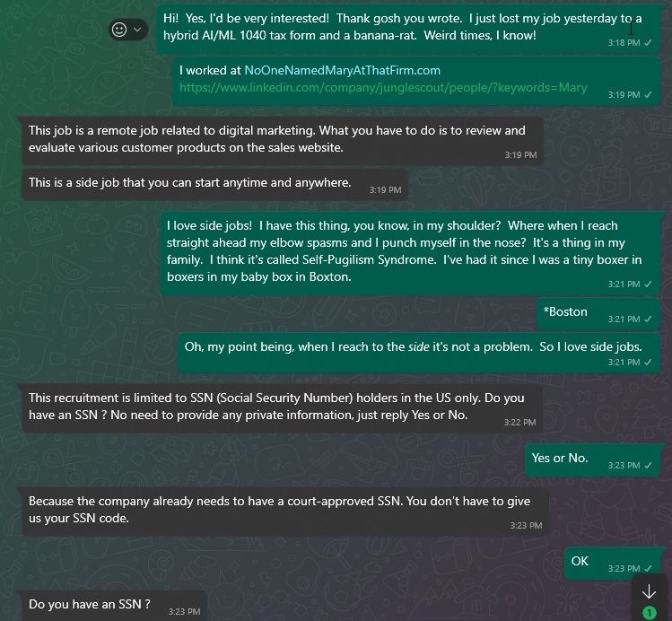Viewport: 672px width, 621px height.
Task: Select the Self-Pugilism Syndrome message bubble
Action: [410, 253]
